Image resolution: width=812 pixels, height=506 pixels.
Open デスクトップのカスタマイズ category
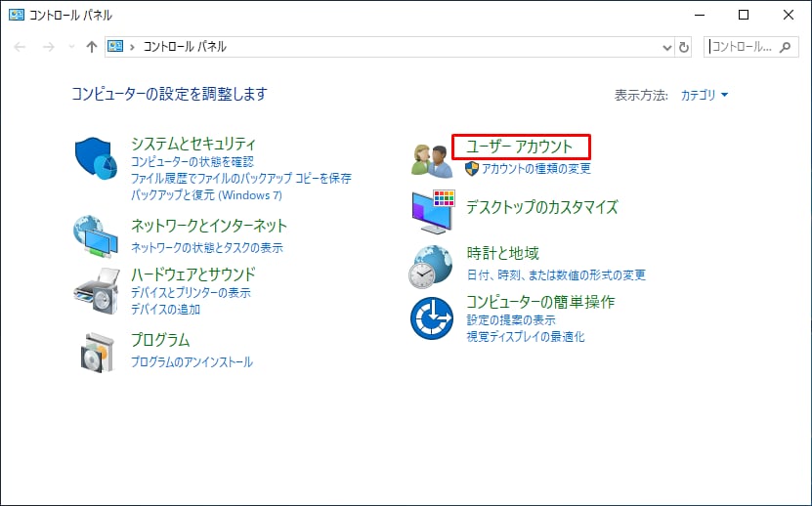[541, 207]
